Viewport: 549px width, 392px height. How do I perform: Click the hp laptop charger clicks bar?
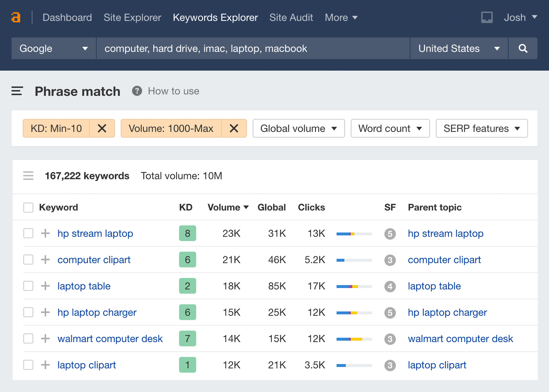point(354,313)
